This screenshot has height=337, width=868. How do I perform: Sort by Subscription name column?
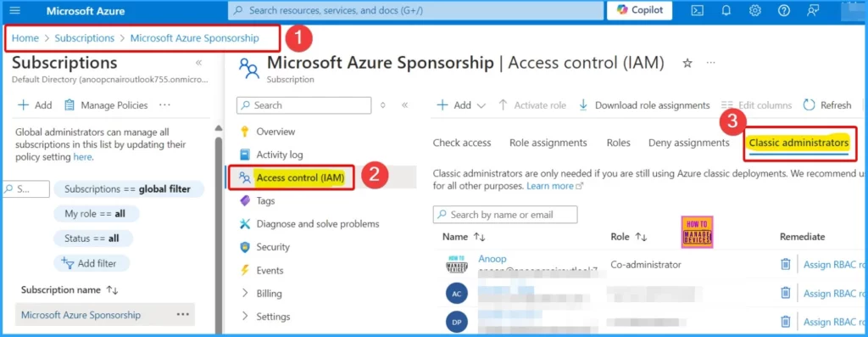point(70,289)
